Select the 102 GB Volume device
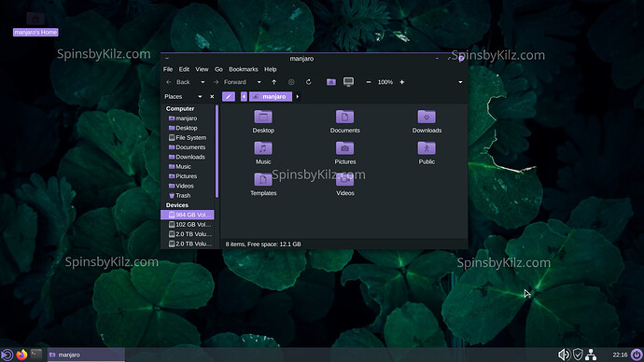Viewport: 644px width, 362px height. coord(188,225)
